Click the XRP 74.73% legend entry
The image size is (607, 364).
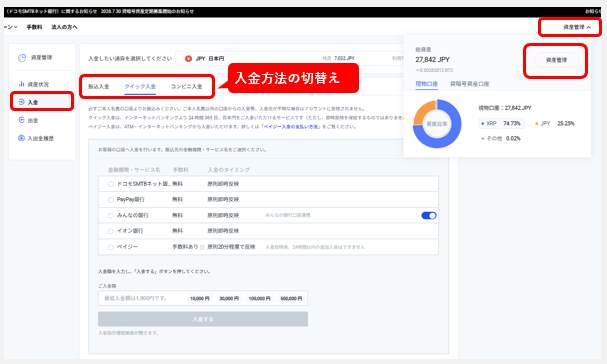click(x=501, y=124)
